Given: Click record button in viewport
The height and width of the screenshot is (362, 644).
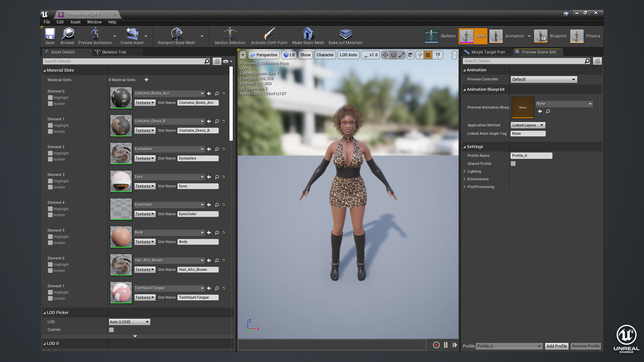Looking at the screenshot, I should coord(436,345).
